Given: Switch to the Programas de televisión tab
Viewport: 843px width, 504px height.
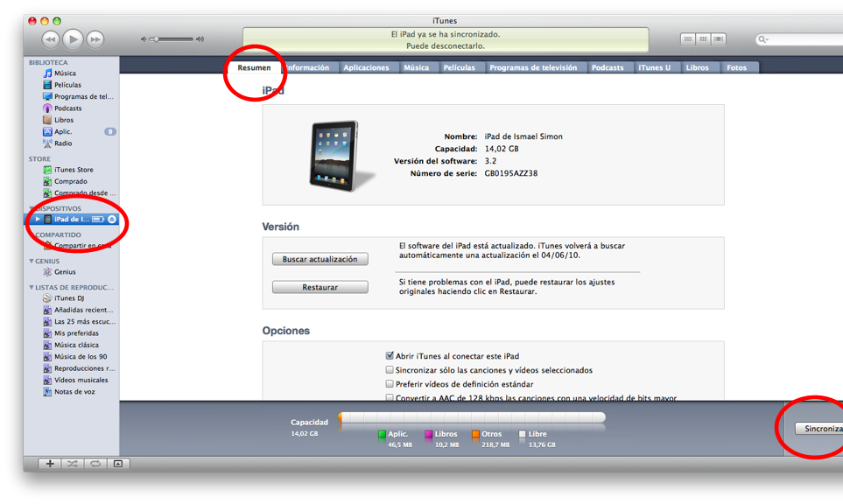Looking at the screenshot, I should (533, 67).
